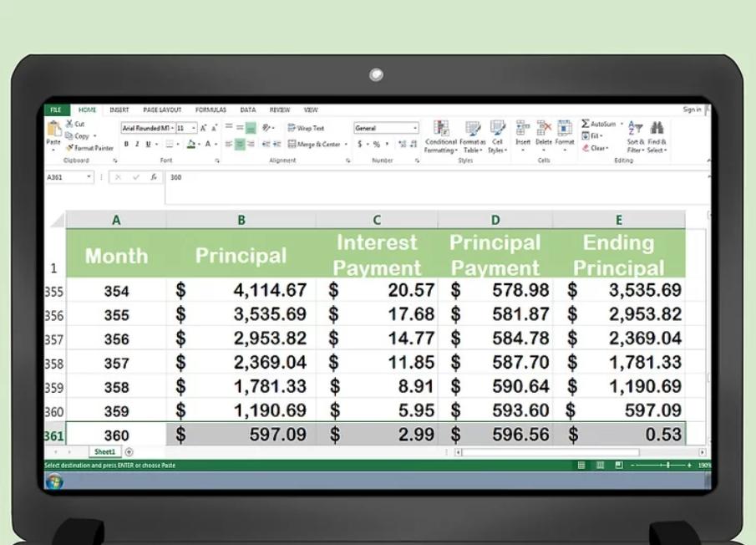This screenshot has height=545, width=756.
Task: Switch to the DATA tab
Action: 248,110
